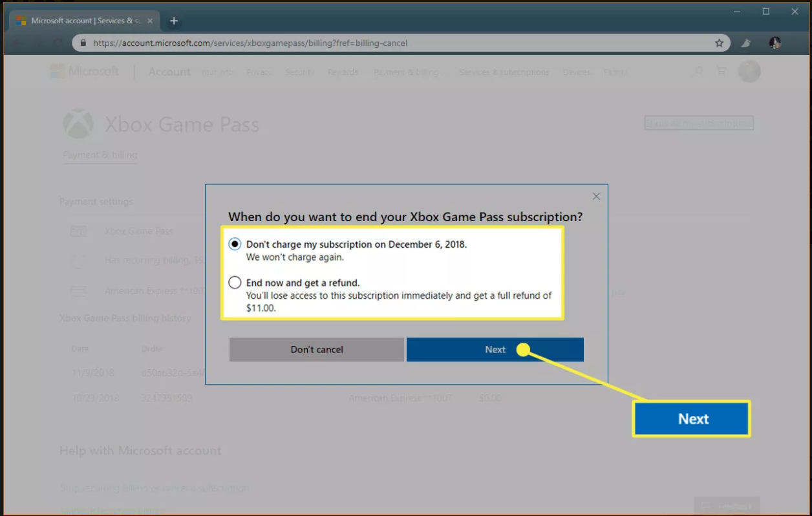Click the "Xbox Game Pass billing history" heading
Screen dimensions: 812x516
point(125,318)
